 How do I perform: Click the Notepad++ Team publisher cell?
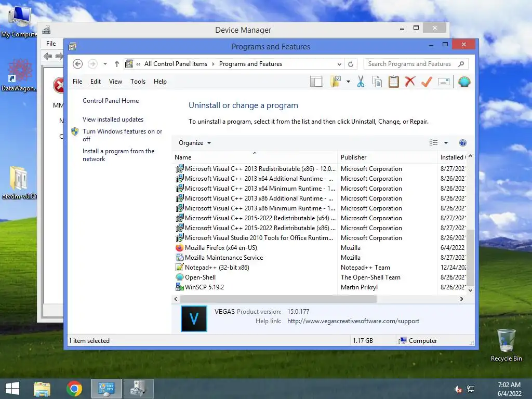[365, 268]
